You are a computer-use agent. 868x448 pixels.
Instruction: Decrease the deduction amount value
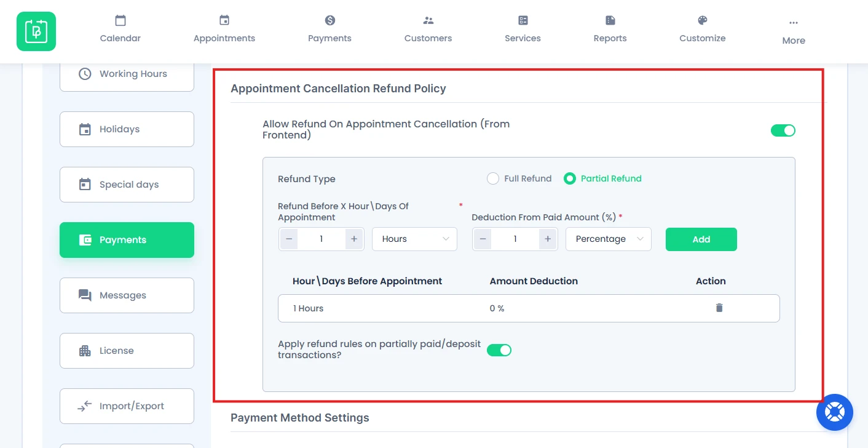point(483,239)
